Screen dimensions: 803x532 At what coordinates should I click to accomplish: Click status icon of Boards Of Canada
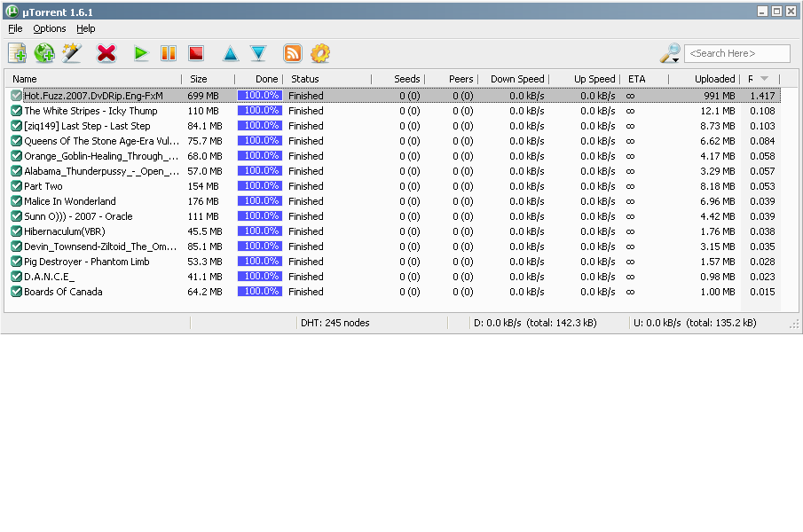tap(16, 292)
